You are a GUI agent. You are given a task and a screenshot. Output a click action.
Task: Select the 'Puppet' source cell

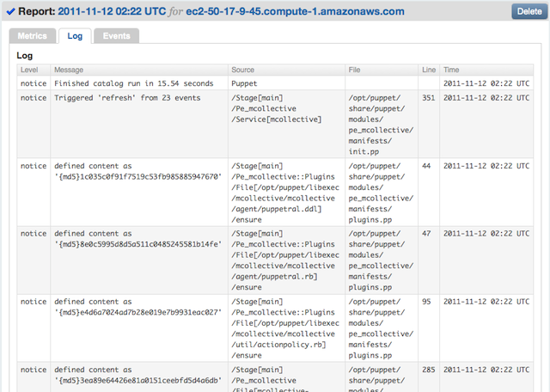click(245, 83)
